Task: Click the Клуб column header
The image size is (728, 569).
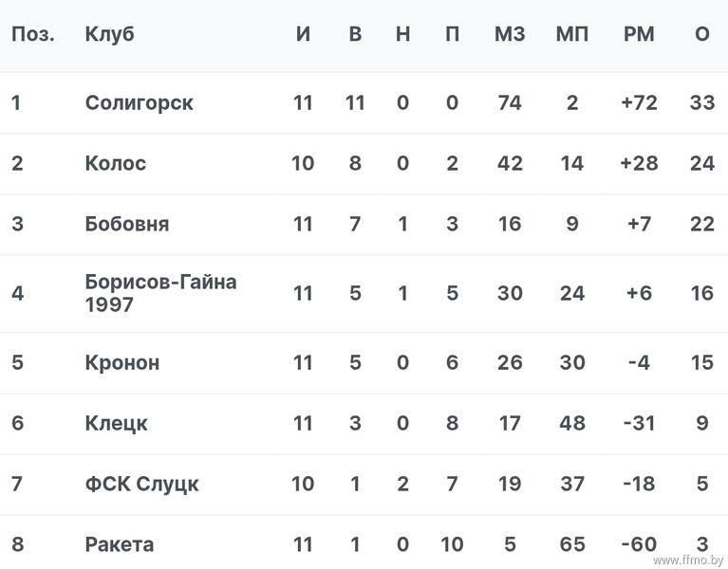Action: (x=109, y=34)
